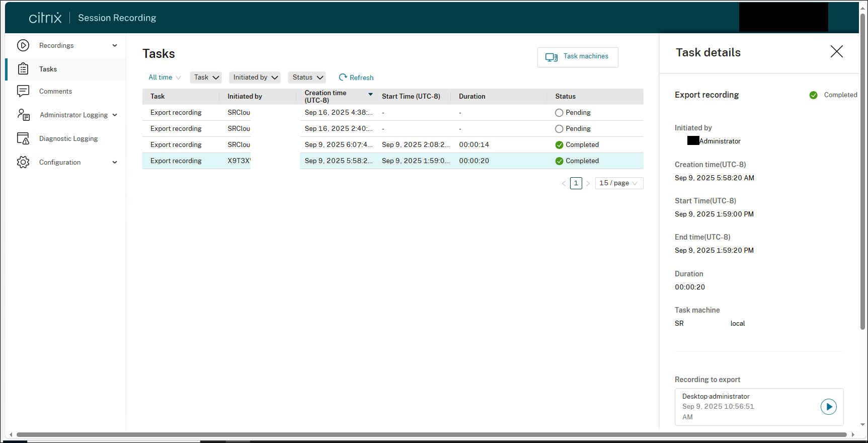This screenshot has height=443, width=868.
Task: Open the Initiated by filter dropdown
Action: [256, 78]
